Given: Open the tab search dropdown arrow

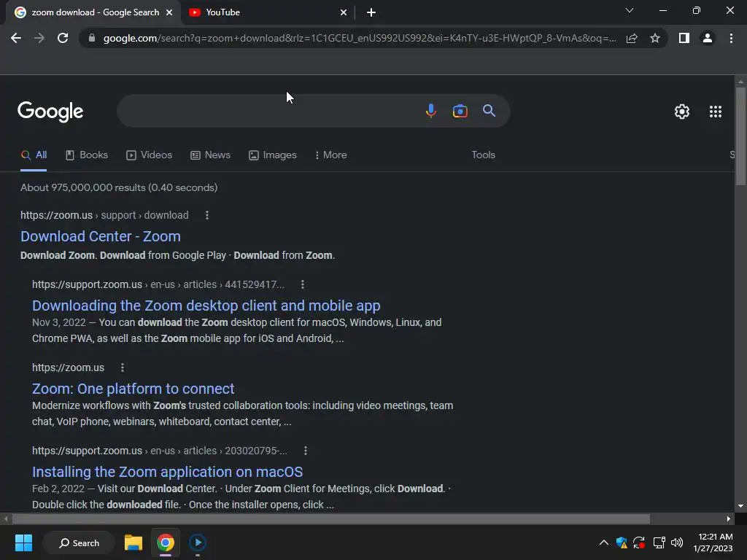Looking at the screenshot, I should click(x=630, y=10).
